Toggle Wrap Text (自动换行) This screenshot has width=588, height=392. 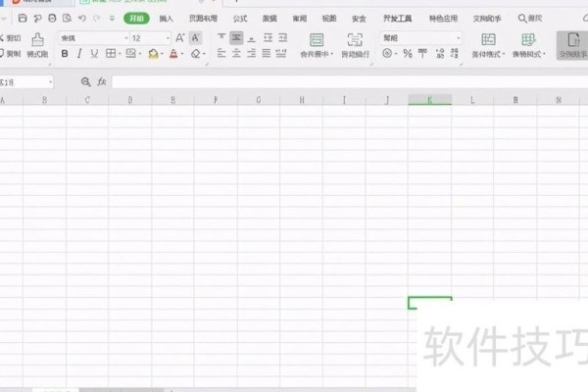(355, 45)
